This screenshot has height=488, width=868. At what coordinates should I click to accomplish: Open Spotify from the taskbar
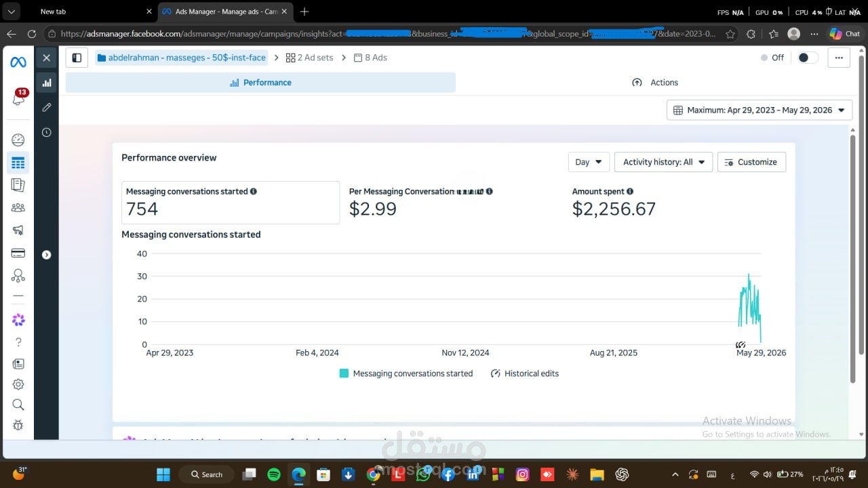tap(274, 474)
